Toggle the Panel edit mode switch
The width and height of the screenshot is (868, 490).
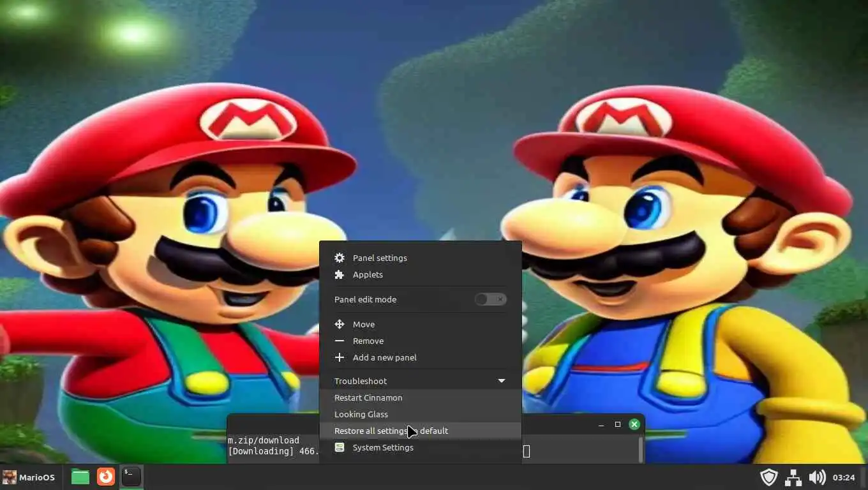click(491, 299)
